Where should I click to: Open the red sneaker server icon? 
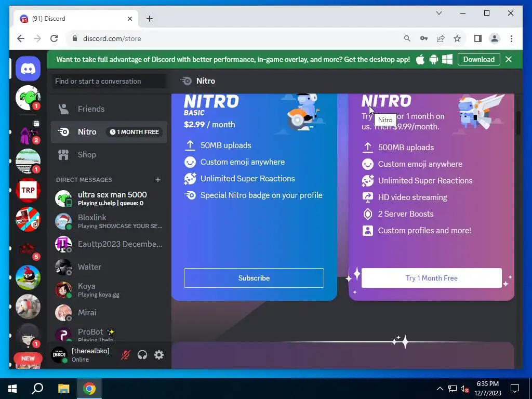28,219
